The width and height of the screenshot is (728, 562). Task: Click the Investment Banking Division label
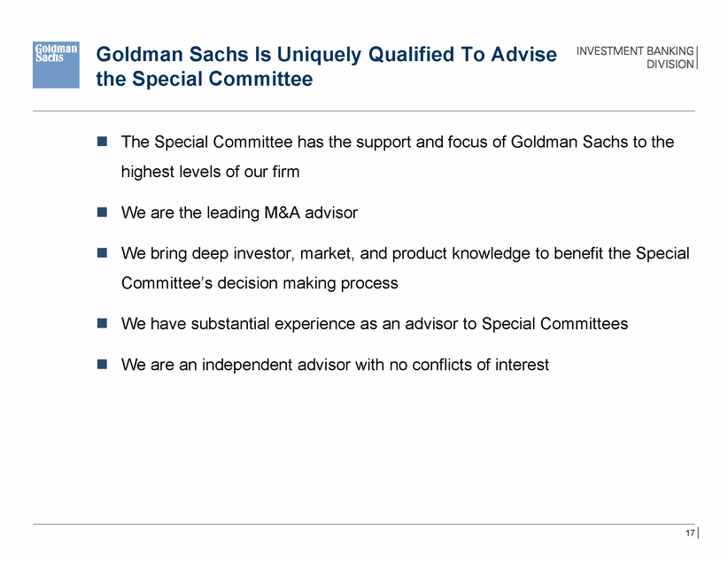coord(635,58)
